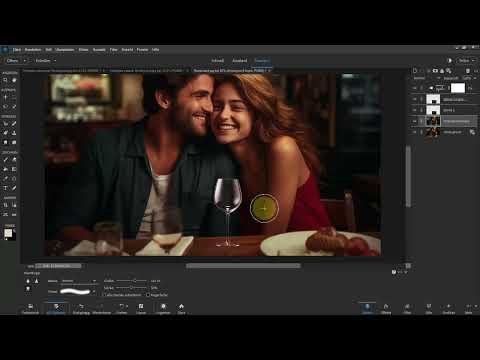Enable the Fingerfarbe checkbox
Screen dimensions: 480x360
pyautogui.click(x=148, y=295)
